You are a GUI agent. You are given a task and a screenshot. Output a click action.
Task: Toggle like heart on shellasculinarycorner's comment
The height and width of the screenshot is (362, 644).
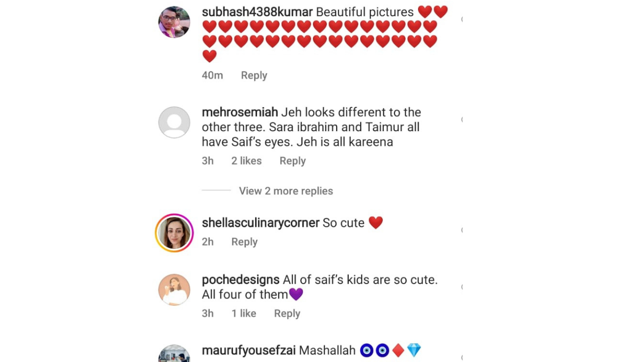click(462, 230)
